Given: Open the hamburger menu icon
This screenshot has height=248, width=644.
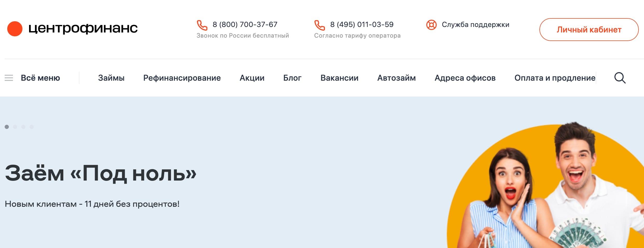Looking at the screenshot, I should (9, 78).
